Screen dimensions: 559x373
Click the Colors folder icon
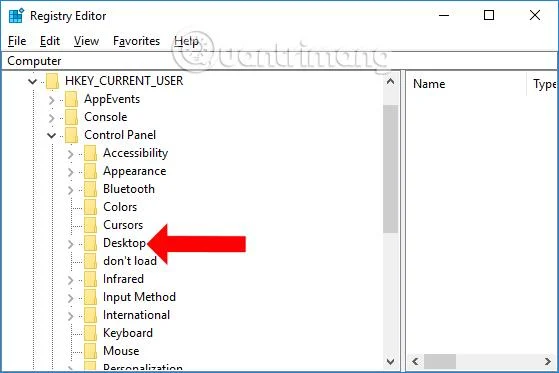click(x=90, y=207)
